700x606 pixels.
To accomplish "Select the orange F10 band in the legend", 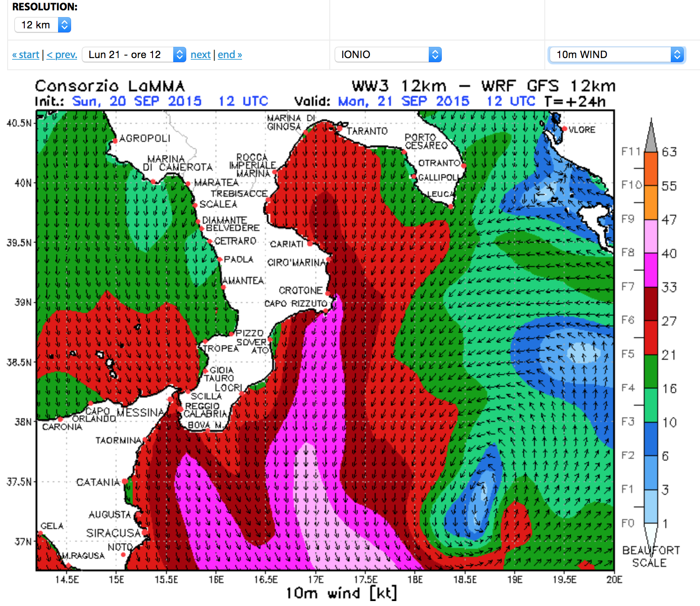I will click(x=651, y=202).
